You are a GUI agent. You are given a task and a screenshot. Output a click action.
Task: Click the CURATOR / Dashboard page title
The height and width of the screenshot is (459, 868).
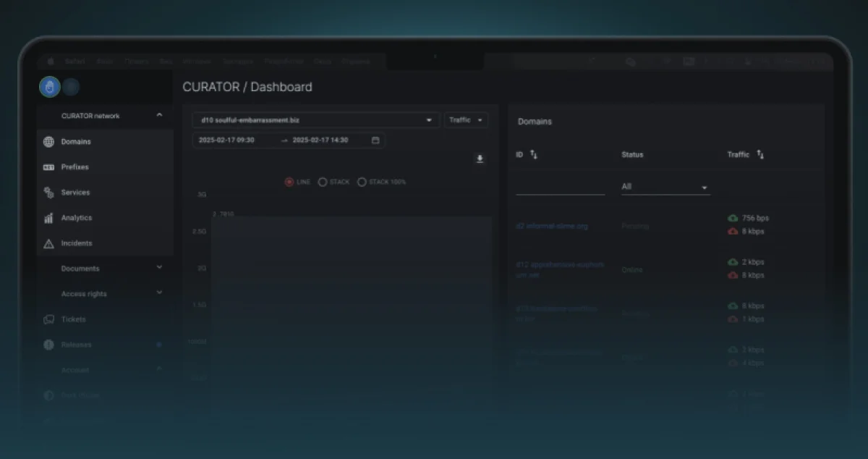tap(247, 87)
